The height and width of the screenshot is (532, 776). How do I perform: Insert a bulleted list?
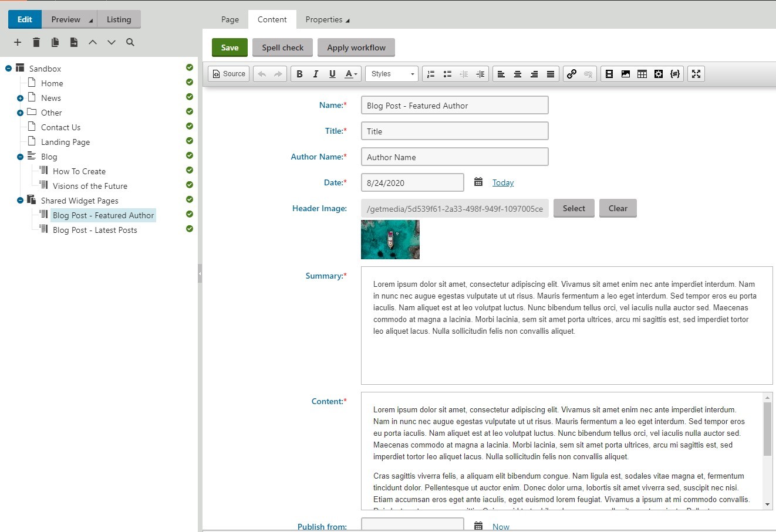point(447,74)
